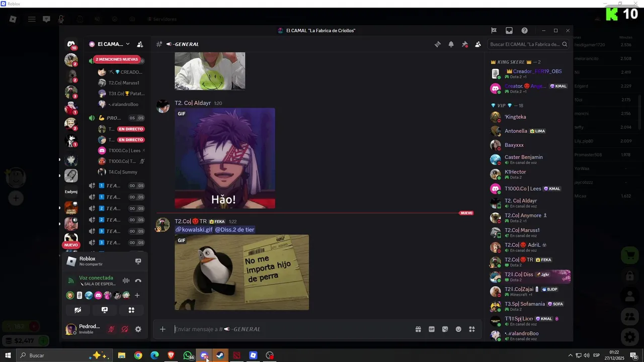Open apps launcher in message bar
Image resolution: width=644 pixels, height=362 pixels.
click(472, 329)
